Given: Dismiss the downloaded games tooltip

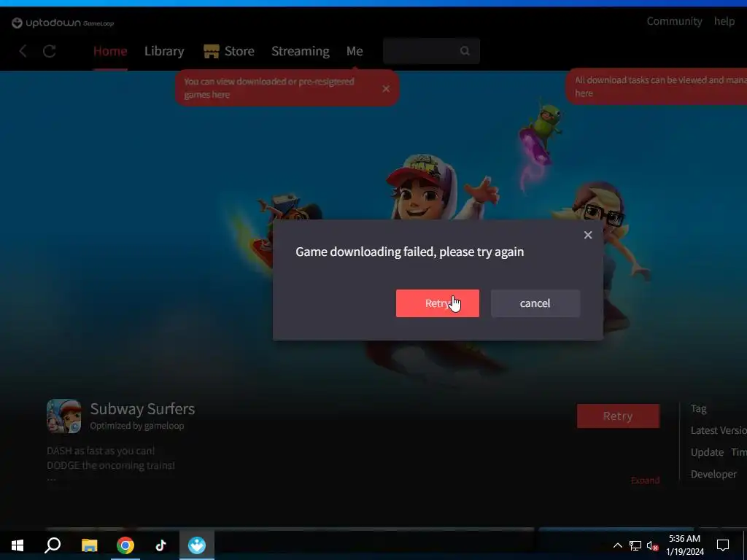Looking at the screenshot, I should (x=386, y=88).
